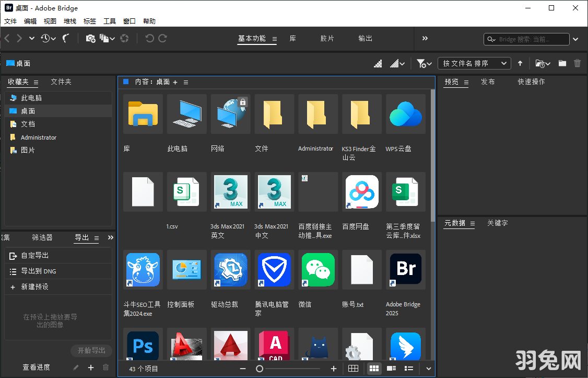Click the Refresh icon in the top toolbar

[125, 38]
